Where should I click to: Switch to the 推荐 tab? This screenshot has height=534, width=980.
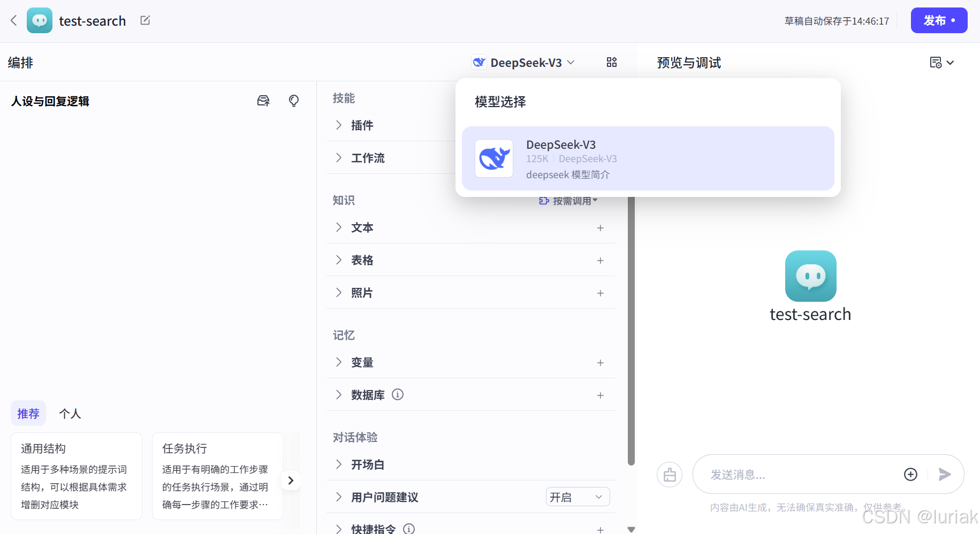[28, 414]
